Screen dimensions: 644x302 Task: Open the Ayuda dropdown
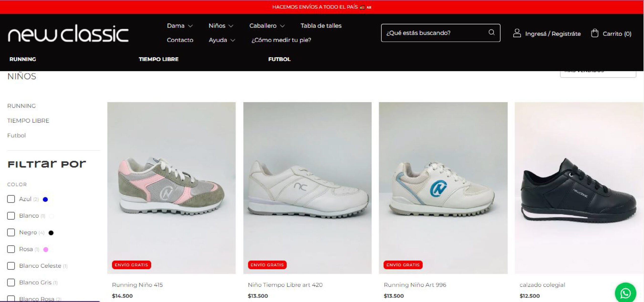222,40
